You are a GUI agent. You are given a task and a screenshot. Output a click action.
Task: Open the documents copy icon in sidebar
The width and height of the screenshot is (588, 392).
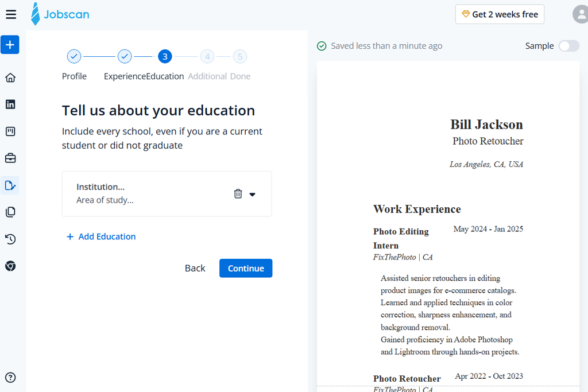pyautogui.click(x=10, y=212)
